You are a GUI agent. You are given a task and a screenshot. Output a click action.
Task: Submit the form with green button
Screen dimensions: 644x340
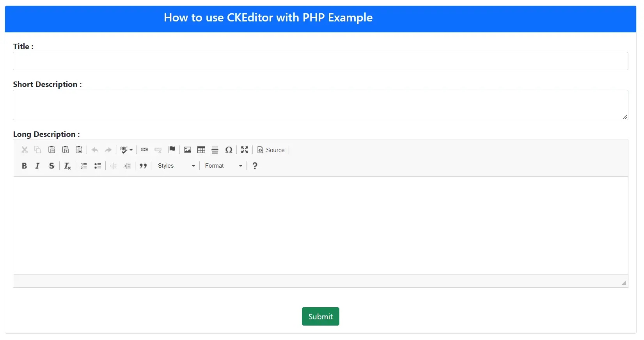[320, 316]
